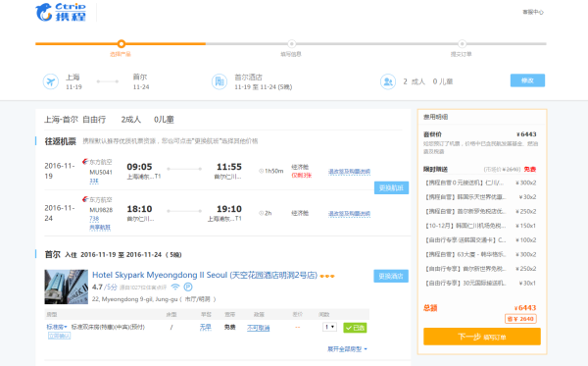
Task: Click the airplane icon beside 上海
Action: (51, 81)
